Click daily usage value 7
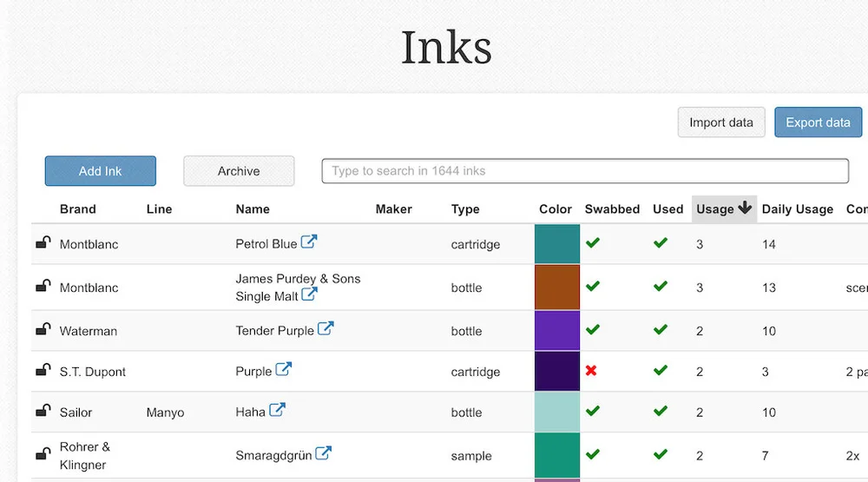Screen dimensions: 868x482 (765, 455)
